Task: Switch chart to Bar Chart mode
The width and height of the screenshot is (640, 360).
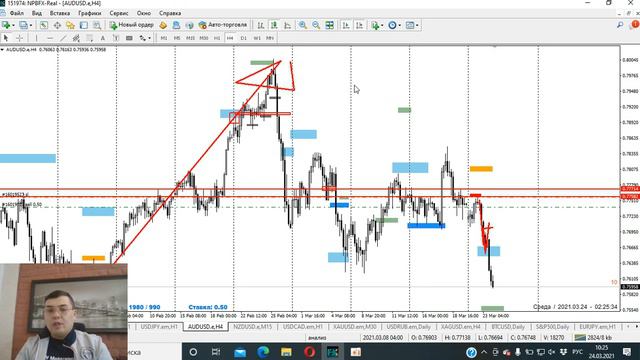Action: [260, 25]
